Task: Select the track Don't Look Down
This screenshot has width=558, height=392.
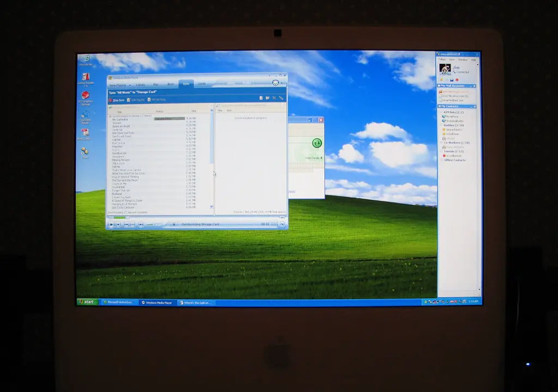Action: pos(122,136)
